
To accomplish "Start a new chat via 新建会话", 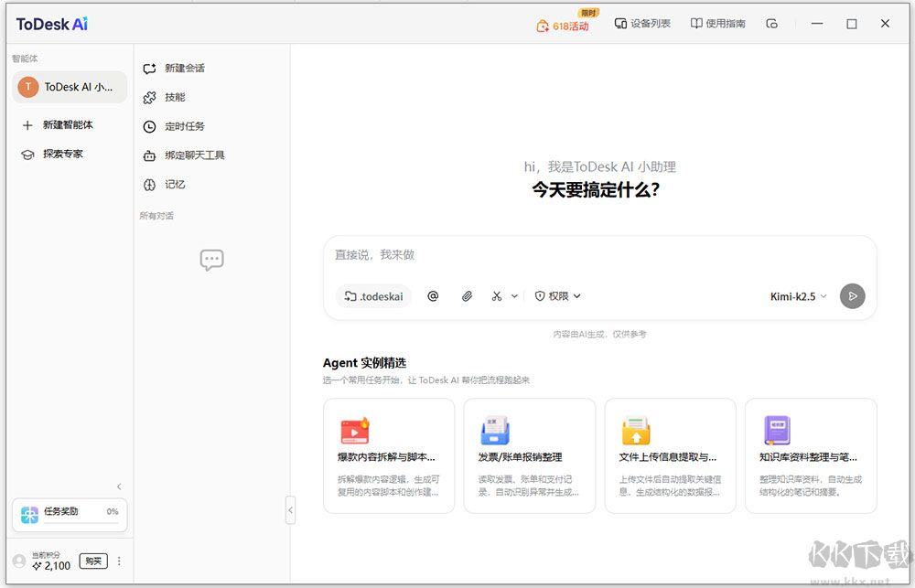I will [185, 69].
